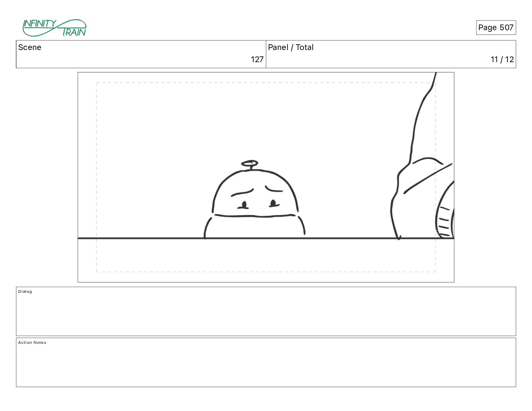Click the Infinity Train logo
The width and height of the screenshot is (532, 411).
[54, 28]
